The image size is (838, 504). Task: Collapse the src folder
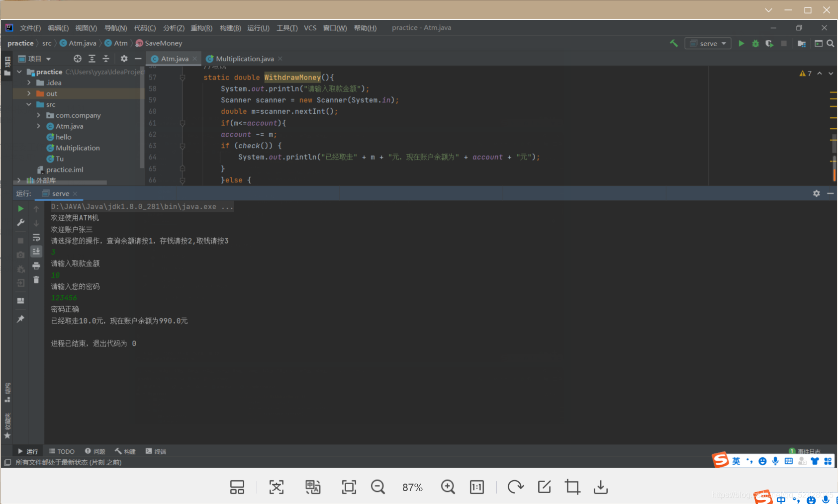click(29, 104)
